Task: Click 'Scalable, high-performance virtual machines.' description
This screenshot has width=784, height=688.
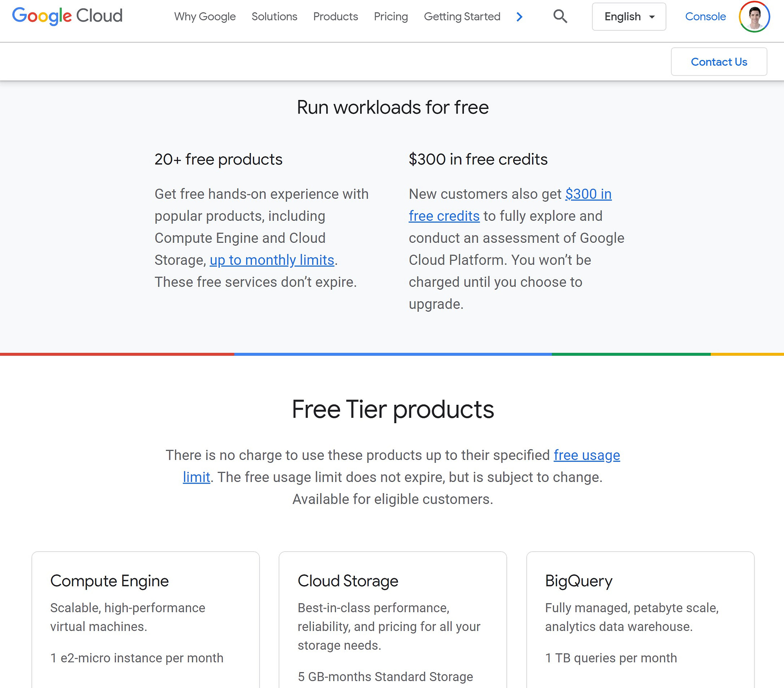Action: point(128,617)
